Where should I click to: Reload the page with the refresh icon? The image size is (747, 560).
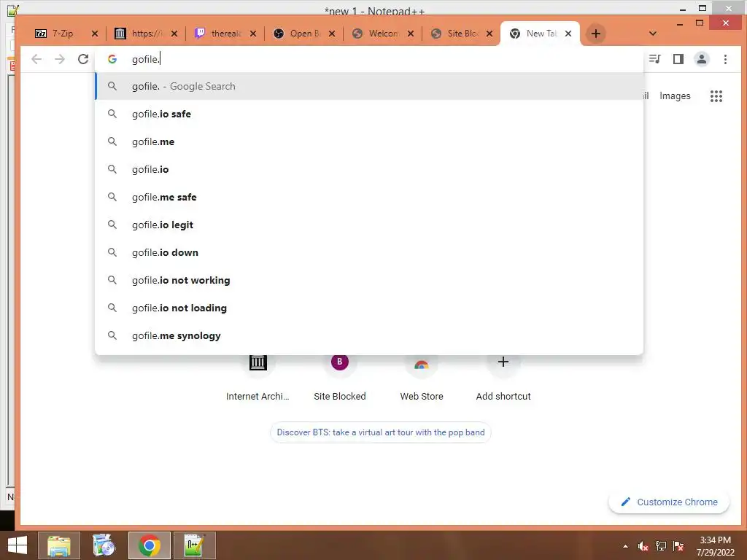[x=83, y=59]
